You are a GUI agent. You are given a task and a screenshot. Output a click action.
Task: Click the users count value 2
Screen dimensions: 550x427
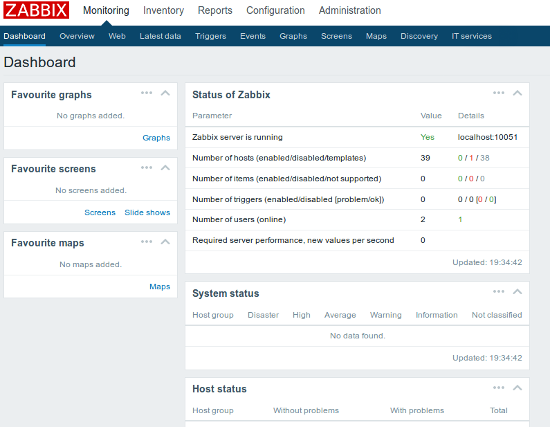[423, 220]
